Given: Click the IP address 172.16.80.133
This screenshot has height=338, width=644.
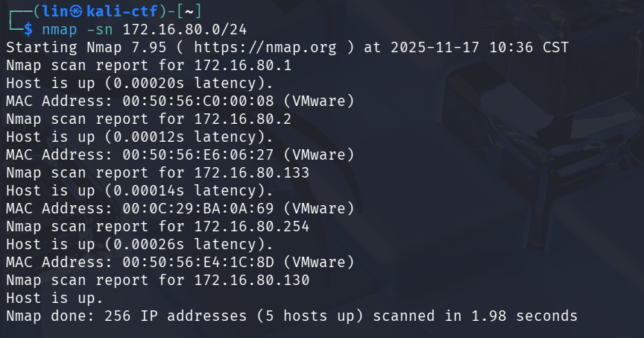Looking at the screenshot, I should tap(252, 172).
